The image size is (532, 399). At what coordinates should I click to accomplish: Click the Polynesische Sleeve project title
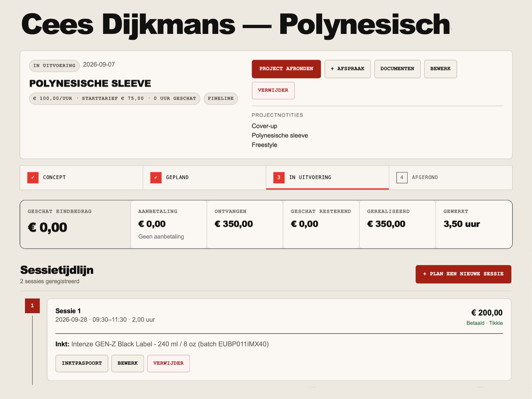click(90, 83)
